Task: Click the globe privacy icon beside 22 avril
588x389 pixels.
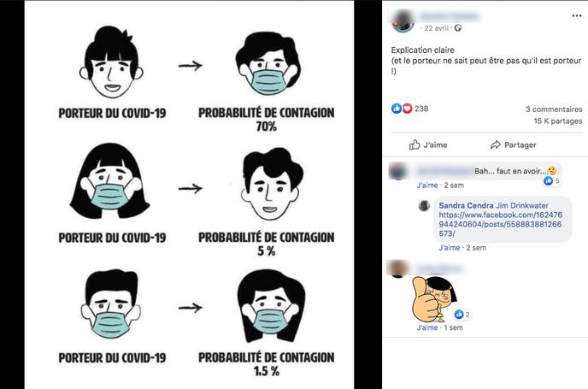Action: click(457, 28)
